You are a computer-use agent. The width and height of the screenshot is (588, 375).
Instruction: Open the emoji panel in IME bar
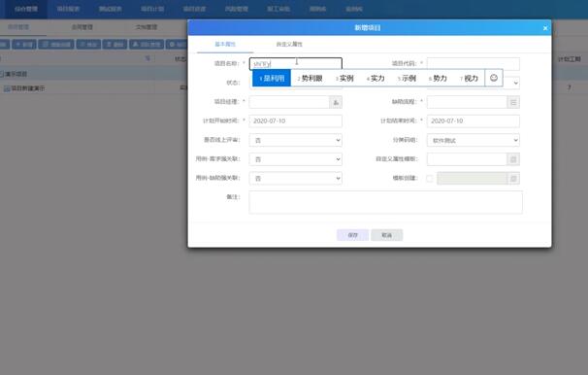tap(494, 78)
